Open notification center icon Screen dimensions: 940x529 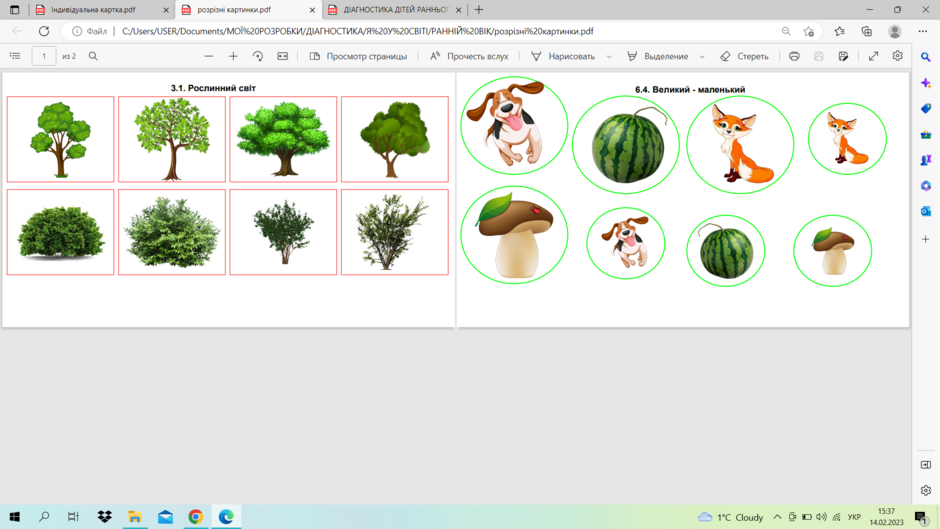(x=921, y=517)
